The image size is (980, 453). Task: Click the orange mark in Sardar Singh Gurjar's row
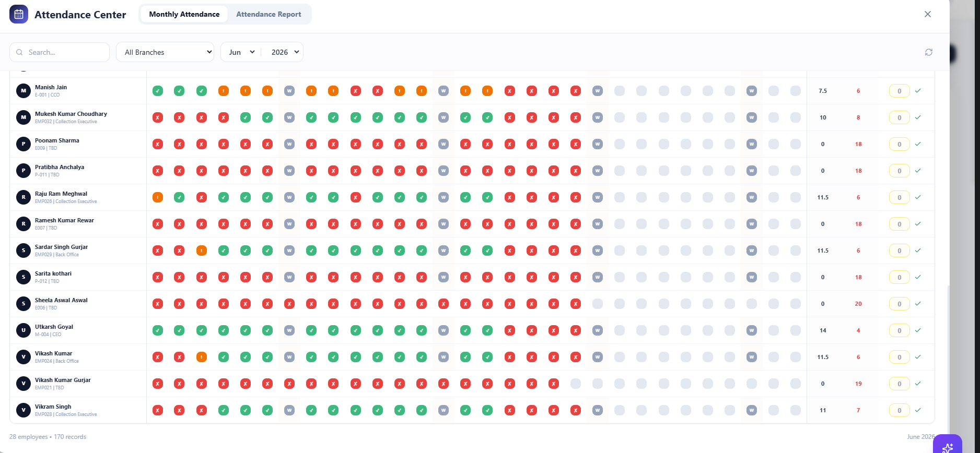[201, 251]
